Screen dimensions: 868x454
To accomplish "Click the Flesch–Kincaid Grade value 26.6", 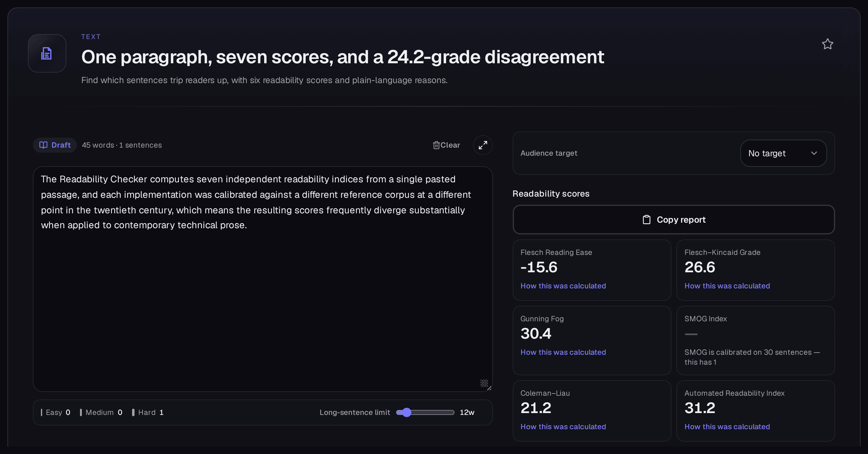I will (x=700, y=268).
